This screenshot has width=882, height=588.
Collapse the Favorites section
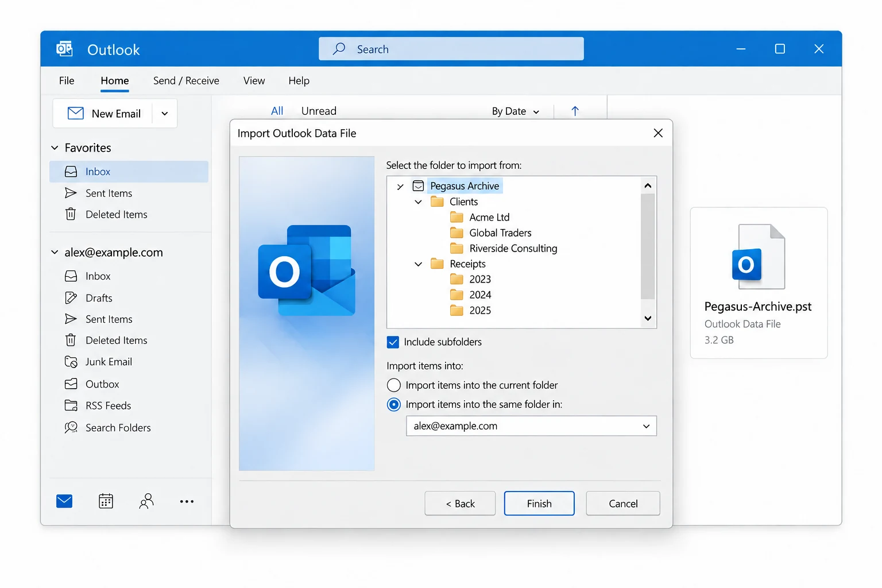point(55,148)
